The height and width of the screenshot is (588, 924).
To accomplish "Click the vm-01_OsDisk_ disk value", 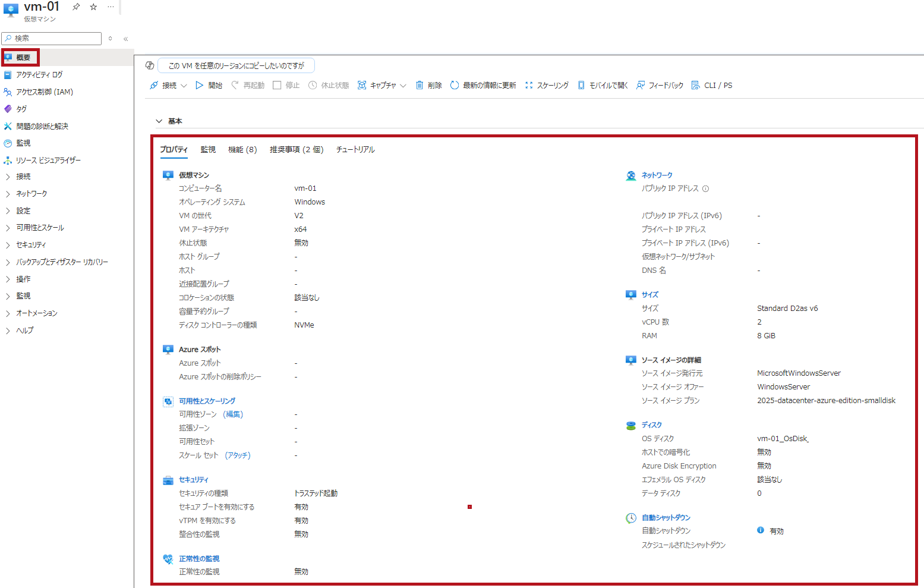I will (783, 439).
